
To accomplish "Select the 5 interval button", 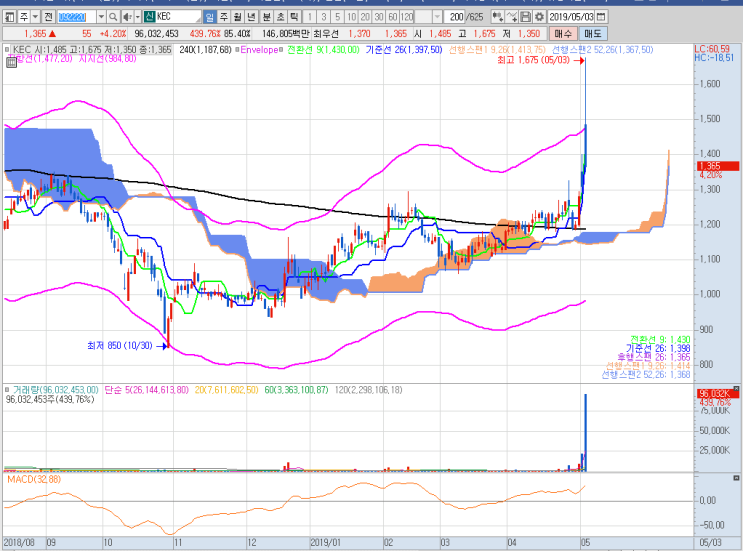I will (x=337, y=17).
